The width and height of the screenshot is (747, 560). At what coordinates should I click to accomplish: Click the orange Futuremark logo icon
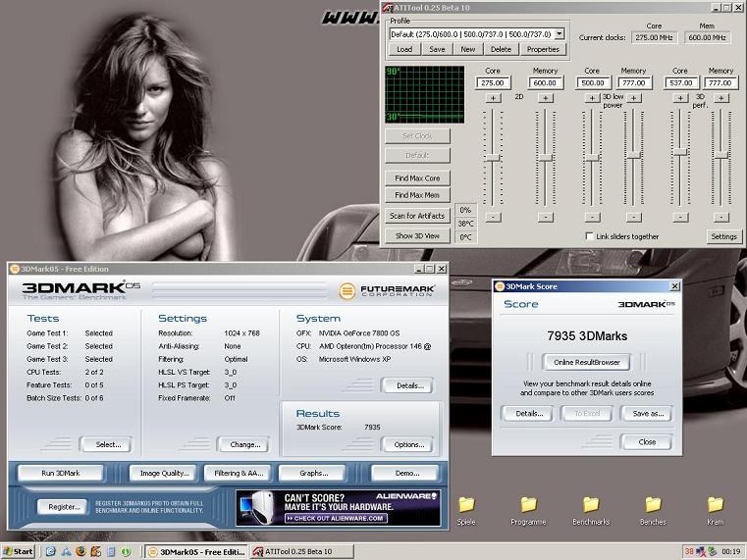click(347, 290)
